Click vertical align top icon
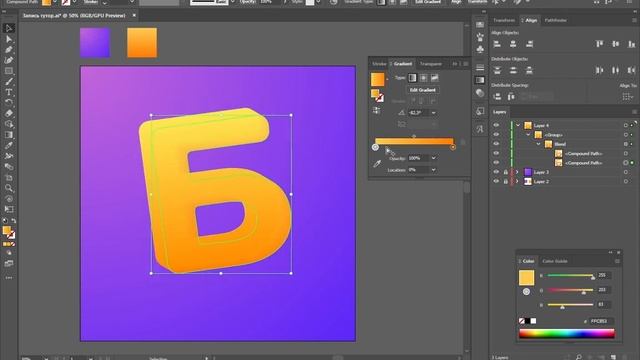Viewport: 640px width, 360px height. (600, 44)
